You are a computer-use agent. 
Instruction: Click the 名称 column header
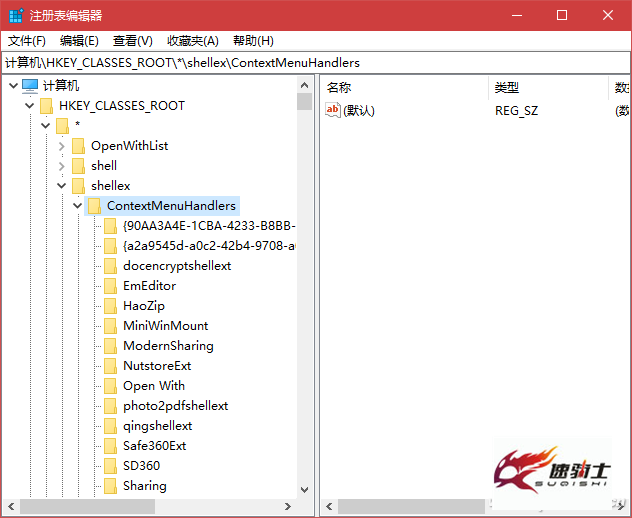(x=405, y=87)
